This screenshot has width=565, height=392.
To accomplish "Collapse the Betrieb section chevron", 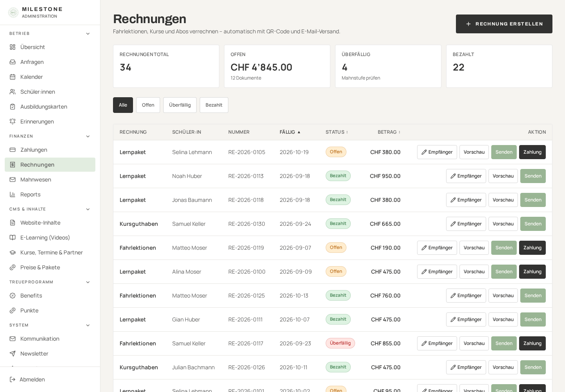I will click(88, 34).
